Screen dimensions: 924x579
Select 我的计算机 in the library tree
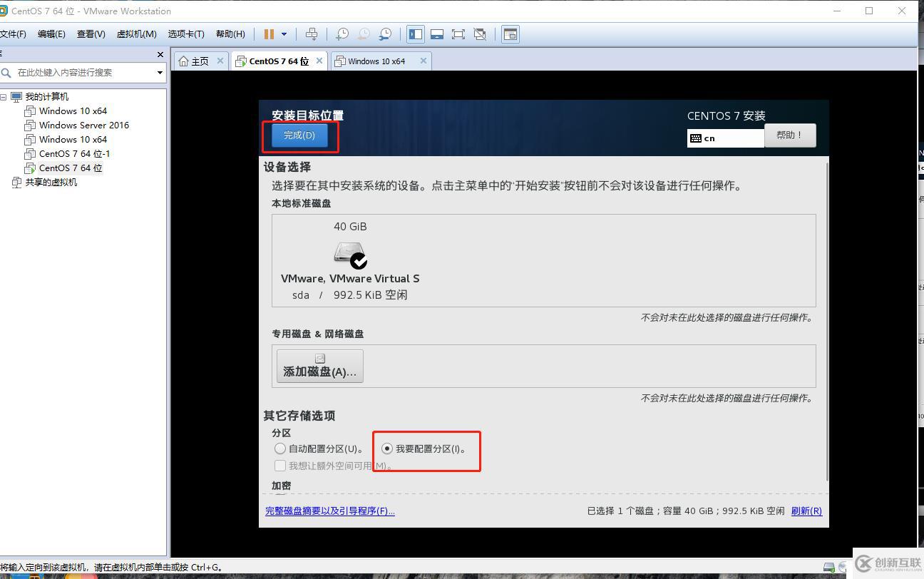[47, 97]
